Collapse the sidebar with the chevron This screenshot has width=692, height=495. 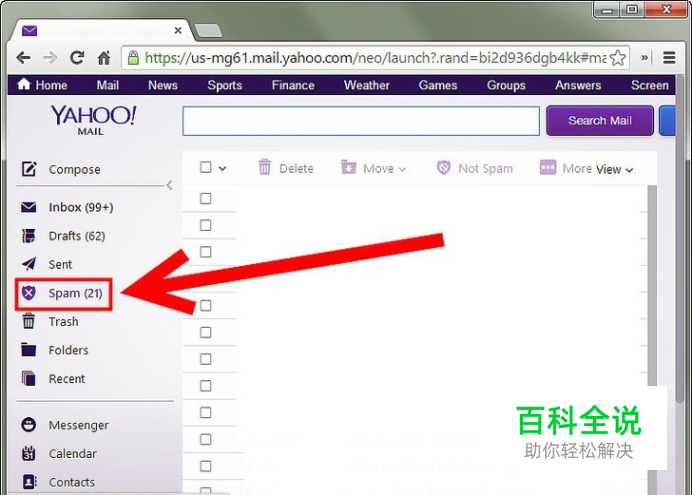[x=169, y=185]
